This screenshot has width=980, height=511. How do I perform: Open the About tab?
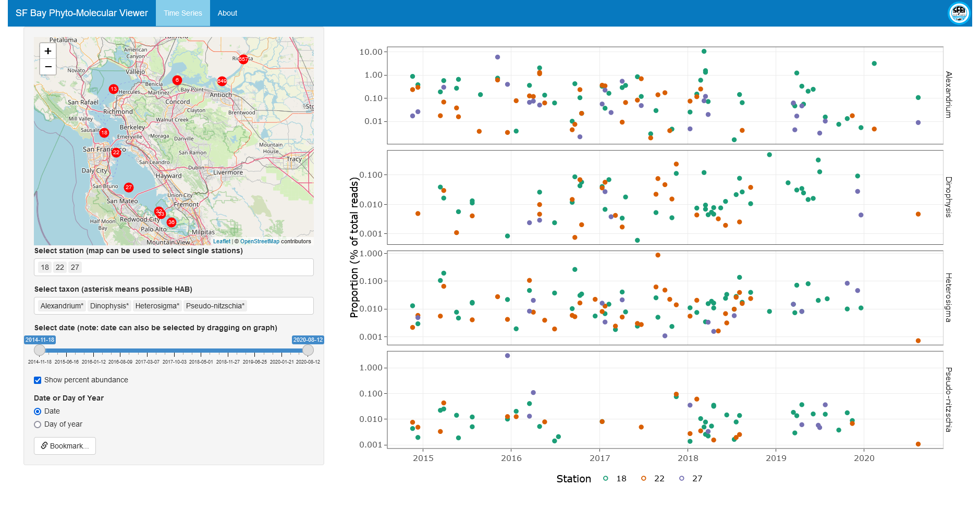click(x=227, y=13)
